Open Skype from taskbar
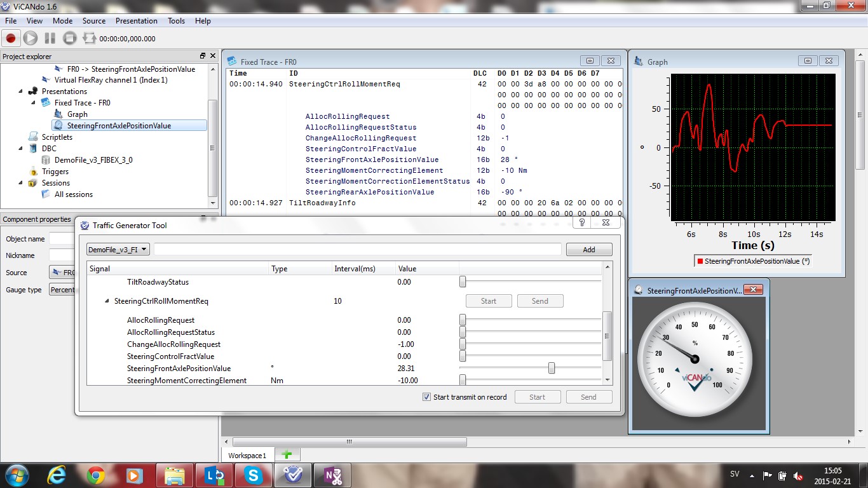This screenshot has height=488, width=868. pos(255,475)
